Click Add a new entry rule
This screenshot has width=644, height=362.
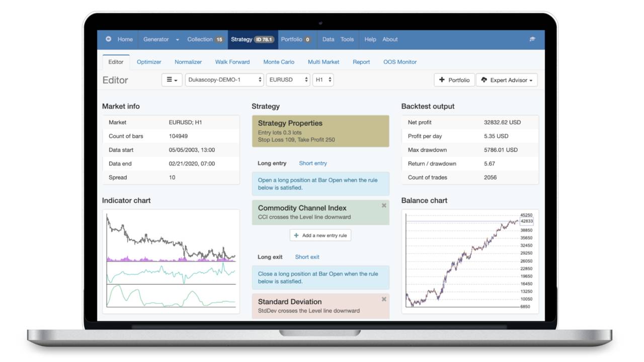click(320, 235)
